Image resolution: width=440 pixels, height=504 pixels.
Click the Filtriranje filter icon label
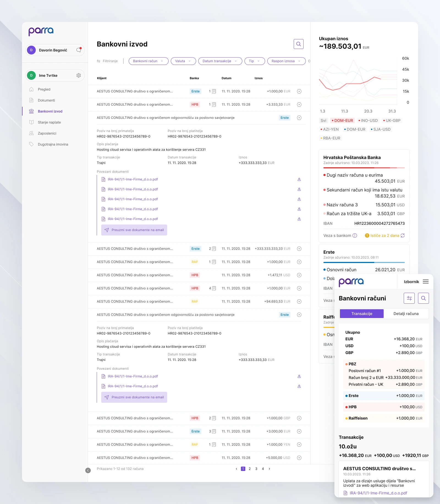107,61
